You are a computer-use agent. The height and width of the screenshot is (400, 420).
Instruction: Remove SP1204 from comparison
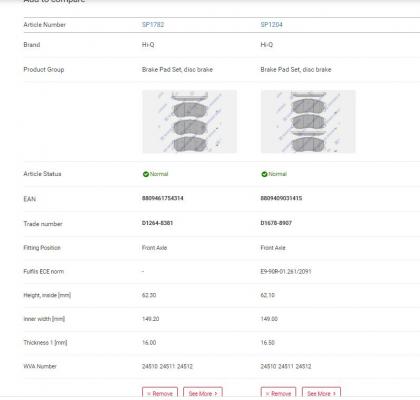278,393
